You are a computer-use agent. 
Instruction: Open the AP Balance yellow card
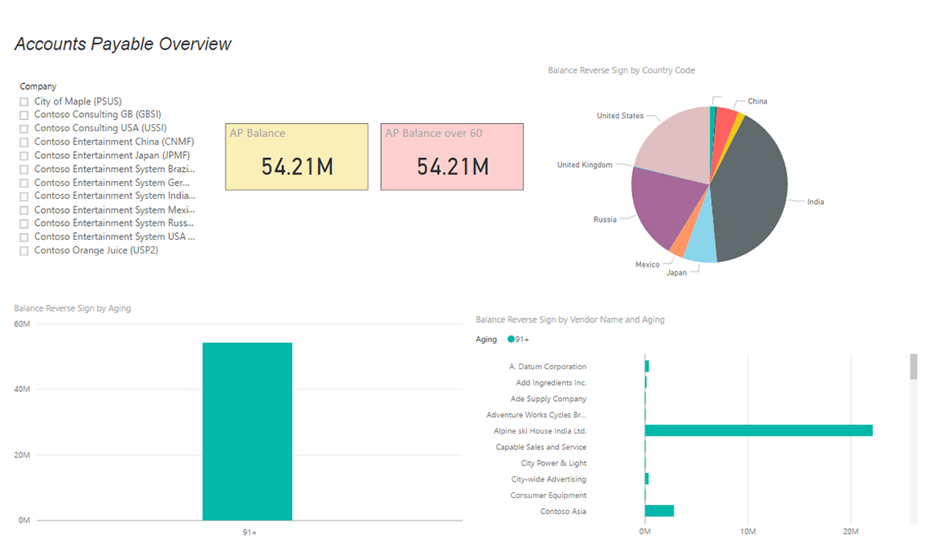[x=297, y=157]
